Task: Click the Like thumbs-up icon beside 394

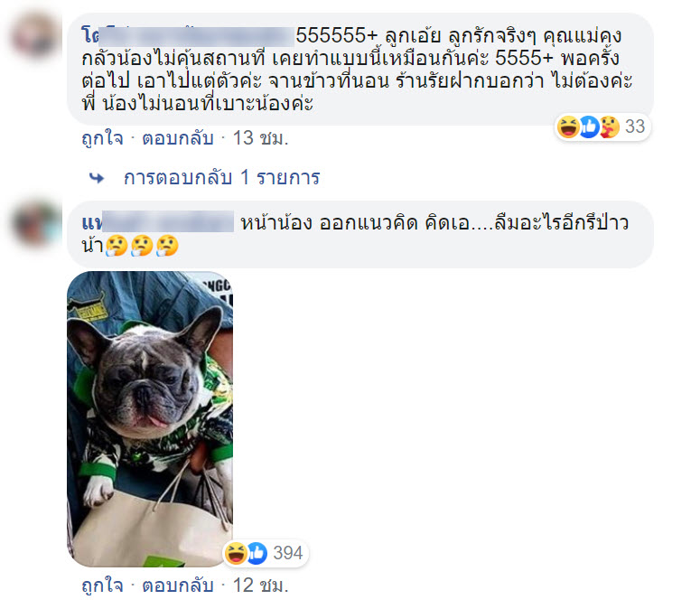Action: pos(257,553)
